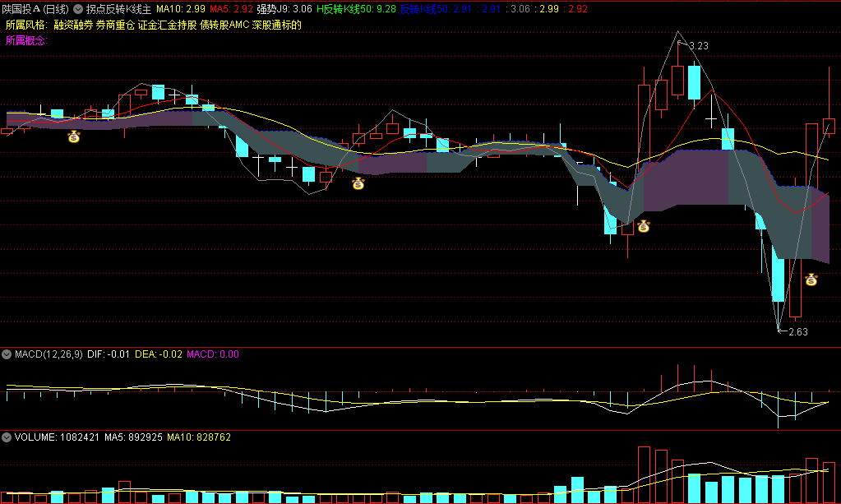Click the 所属概念 label
Image resolution: width=841 pixels, height=504 pixels.
[x=27, y=40]
